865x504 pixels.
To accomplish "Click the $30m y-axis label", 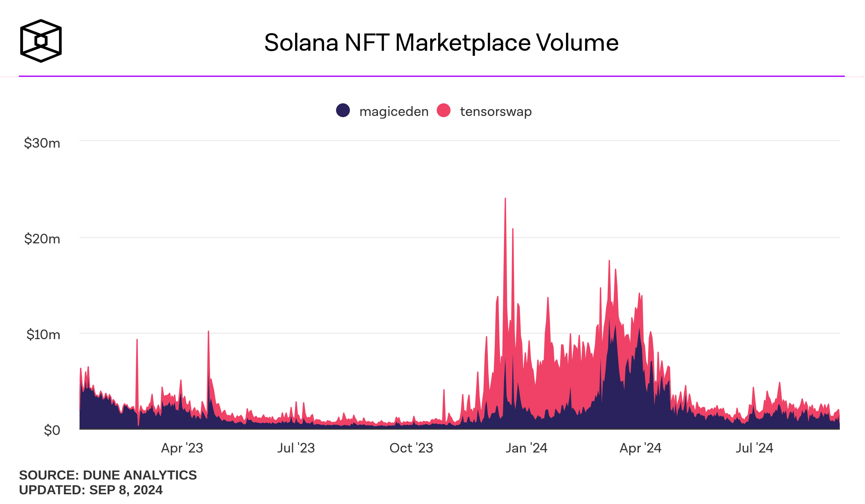I will pos(42,143).
